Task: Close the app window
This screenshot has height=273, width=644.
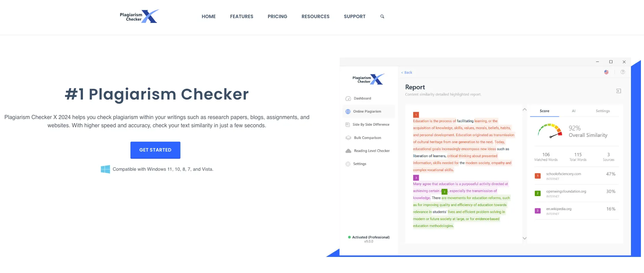Action: click(x=624, y=62)
